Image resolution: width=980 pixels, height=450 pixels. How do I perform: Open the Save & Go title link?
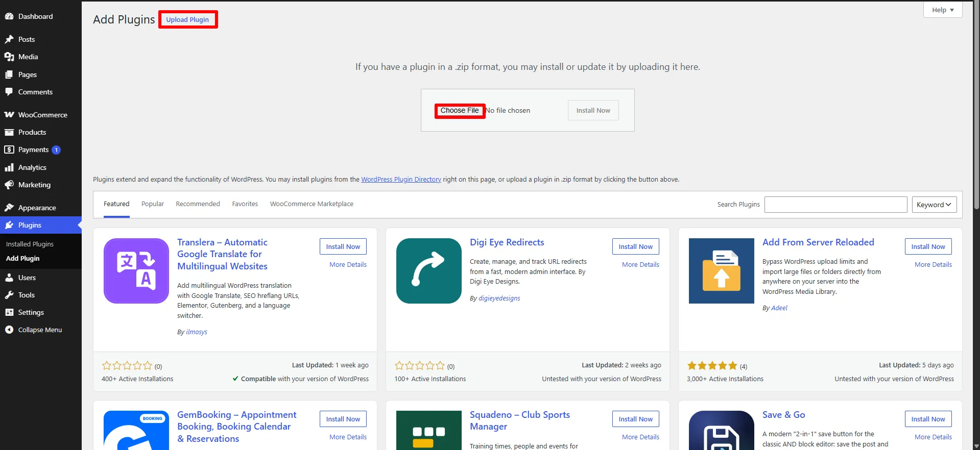point(784,415)
